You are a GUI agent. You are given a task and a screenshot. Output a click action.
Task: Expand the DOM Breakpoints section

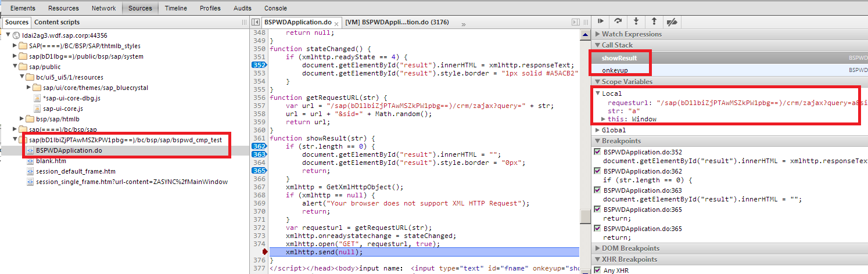click(x=597, y=248)
